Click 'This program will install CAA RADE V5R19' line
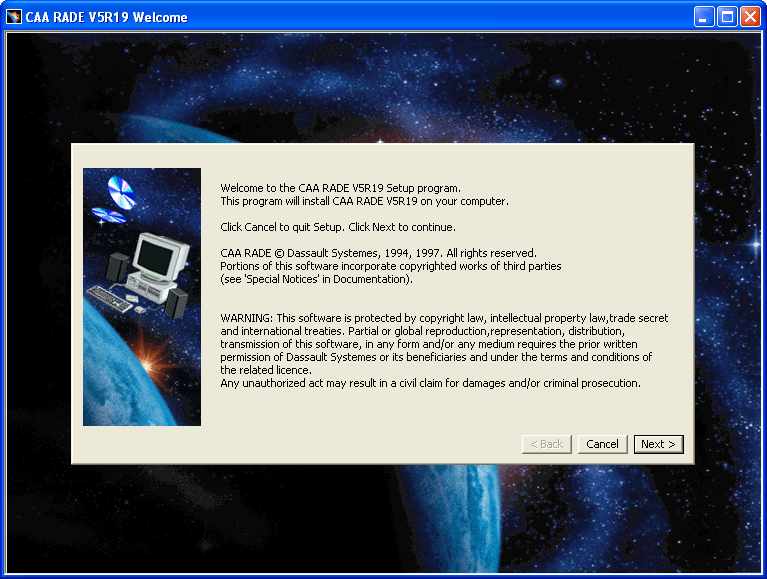The height and width of the screenshot is (579, 767). point(364,201)
